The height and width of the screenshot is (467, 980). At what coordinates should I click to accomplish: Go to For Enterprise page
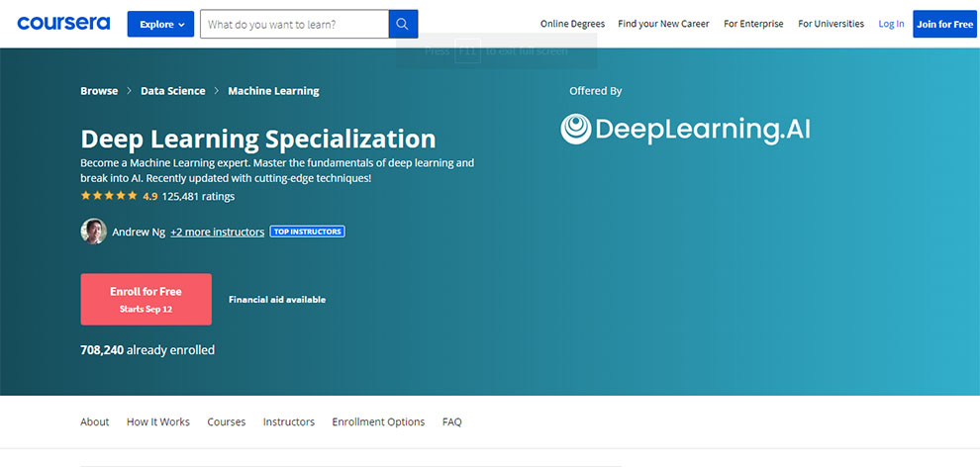753,24
